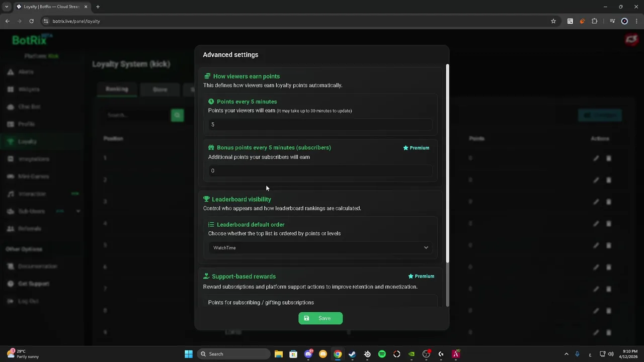This screenshot has width=644, height=362.
Task: Open the QR code extension icon
Action: tap(570, 21)
